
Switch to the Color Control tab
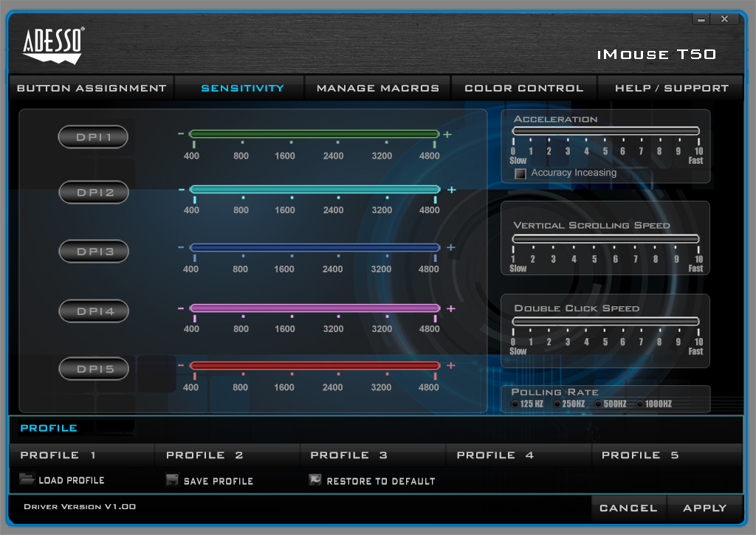coord(523,88)
